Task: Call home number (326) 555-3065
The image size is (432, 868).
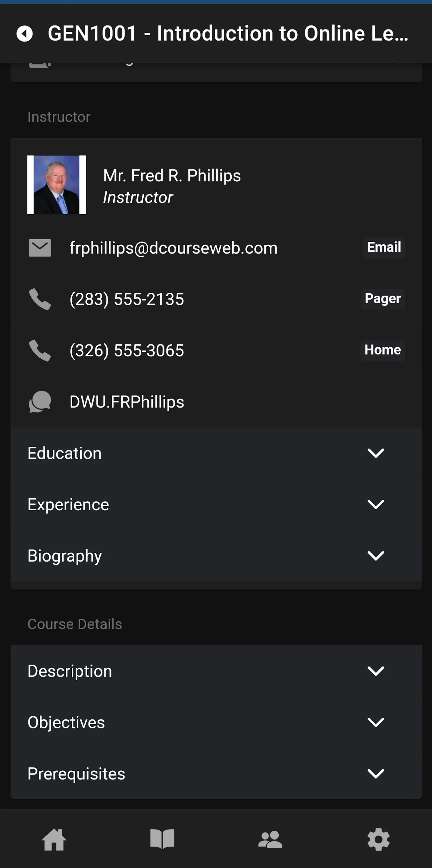Action: (x=127, y=351)
